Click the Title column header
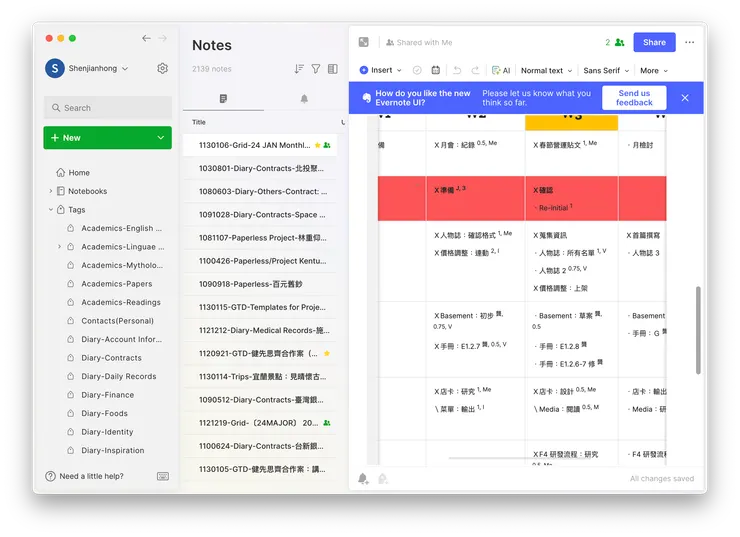The width and height of the screenshot is (740, 537). coord(199,122)
